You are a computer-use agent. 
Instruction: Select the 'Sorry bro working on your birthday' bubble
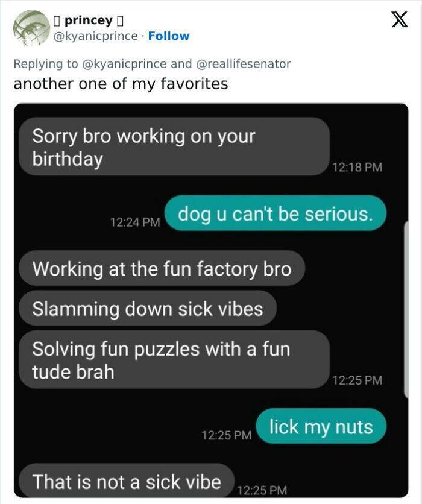tap(174, 146)
